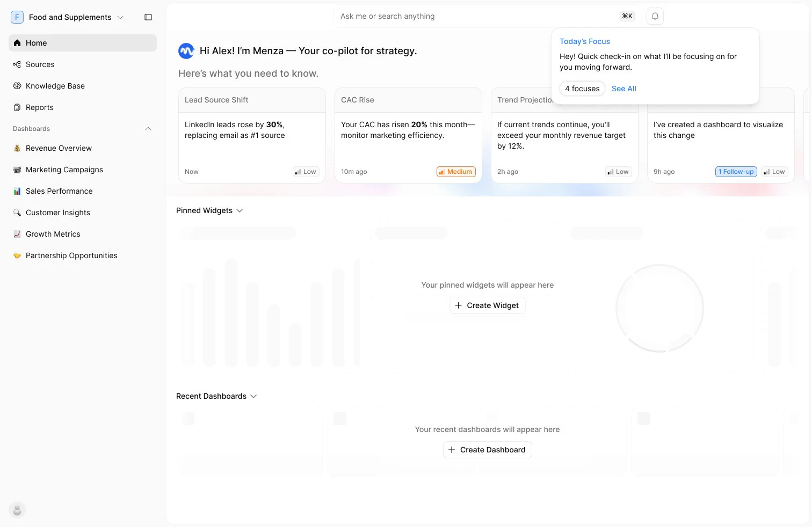Click the notification bell icon

655,16
